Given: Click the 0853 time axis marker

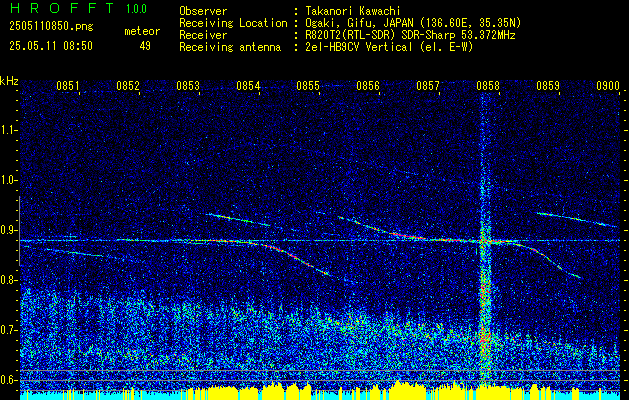Looking at the screenshot, I should 188,85.
